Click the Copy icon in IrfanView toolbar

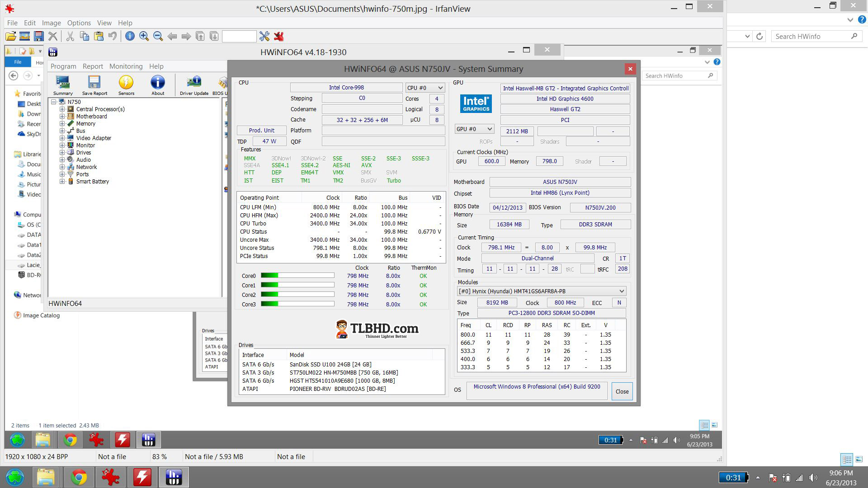tap(84, 37)
